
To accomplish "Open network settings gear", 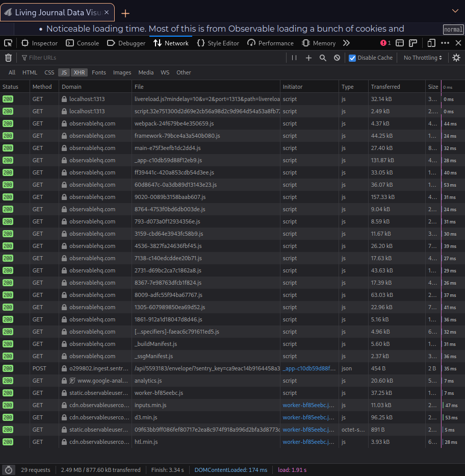I will (456, 58).
